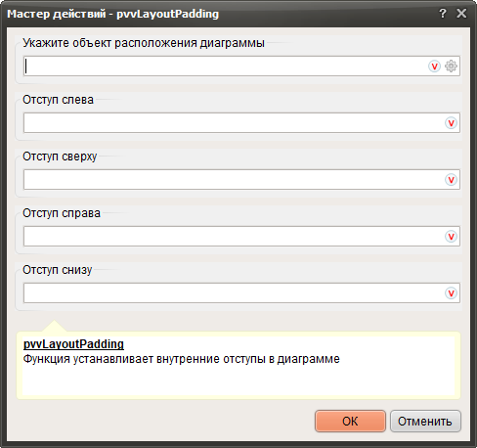Screen dimensions: 477x448
Task: Close the Мастер действий dialog
Action: tap(461, 14)
